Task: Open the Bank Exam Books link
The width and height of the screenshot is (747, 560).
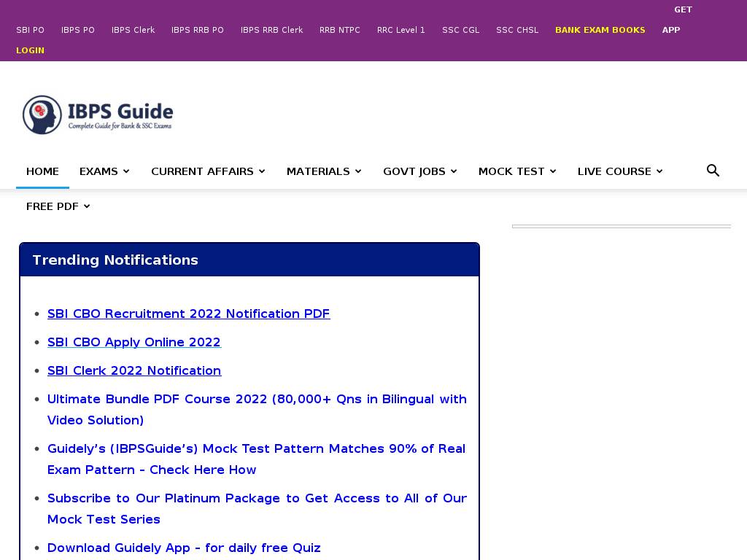Action: pos(600,30)
